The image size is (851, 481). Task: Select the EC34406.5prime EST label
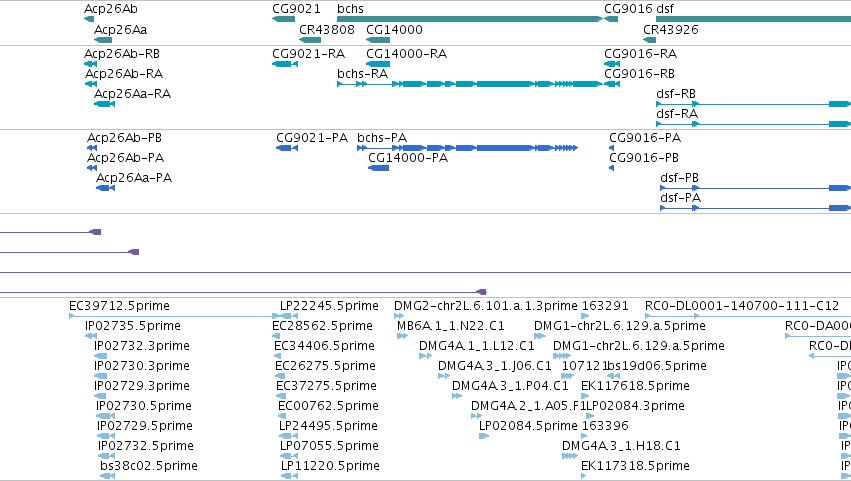pyautogui.click(x=325, y=346)
